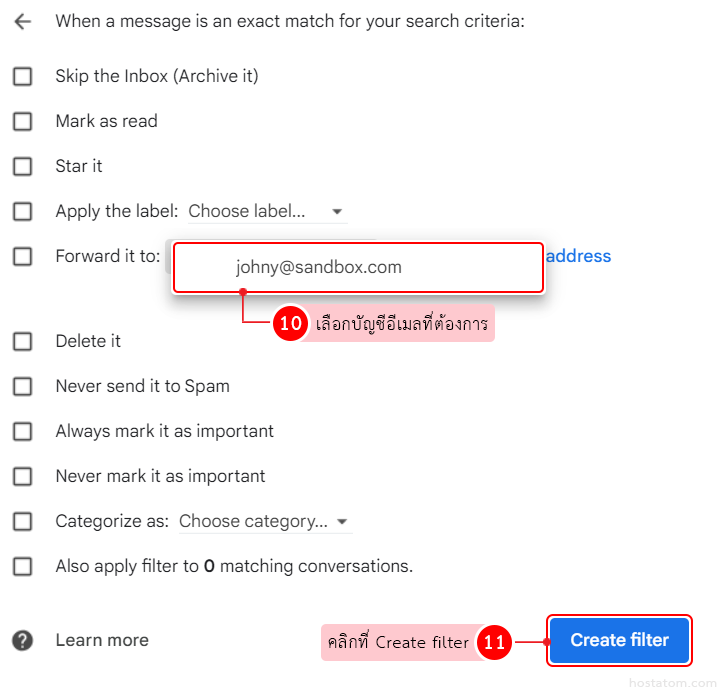The height and width of the screenshot is (690, 720).
Task: Open the Learn more link
Action: (102, 640)
